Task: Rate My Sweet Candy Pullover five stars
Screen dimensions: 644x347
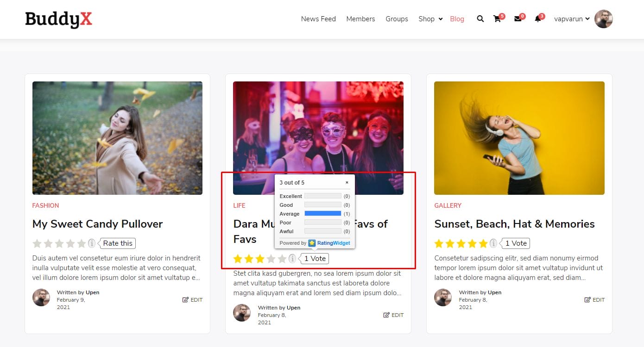Action: tap(82, 243)
